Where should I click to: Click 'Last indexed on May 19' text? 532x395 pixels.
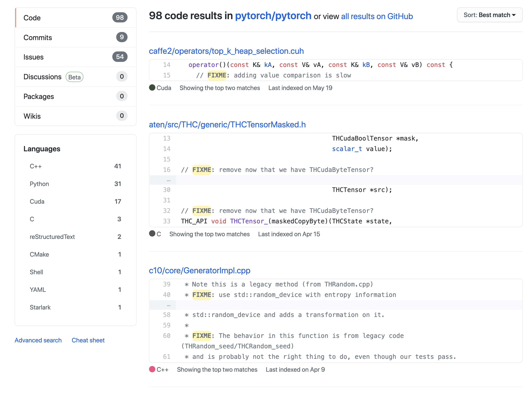click(x=300, y=88)
